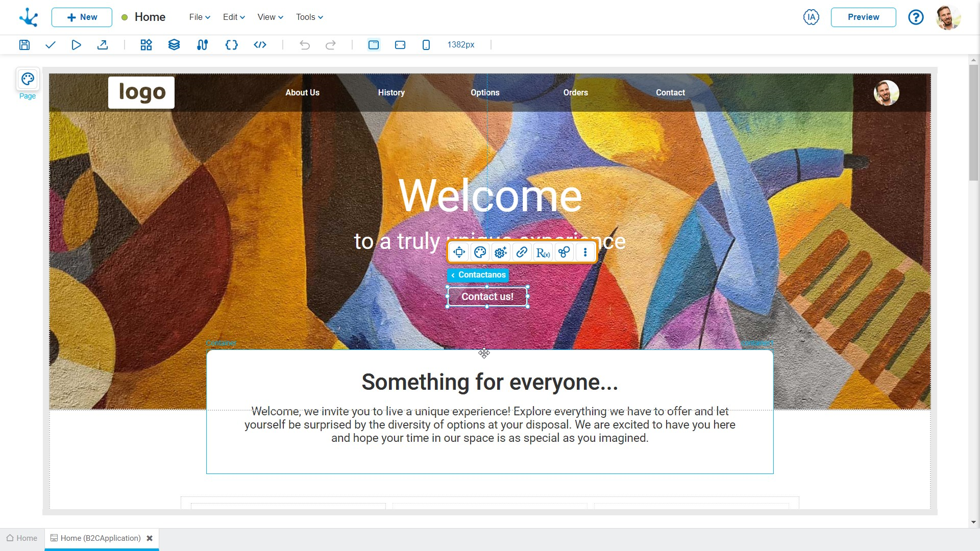Click the New button
The height and width of the screenshot is (551, 980).
(82, 17)
